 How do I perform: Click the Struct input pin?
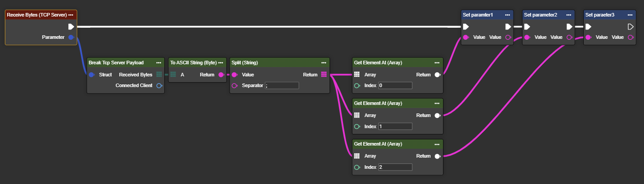pyautogui.click(x=92, y=75)
